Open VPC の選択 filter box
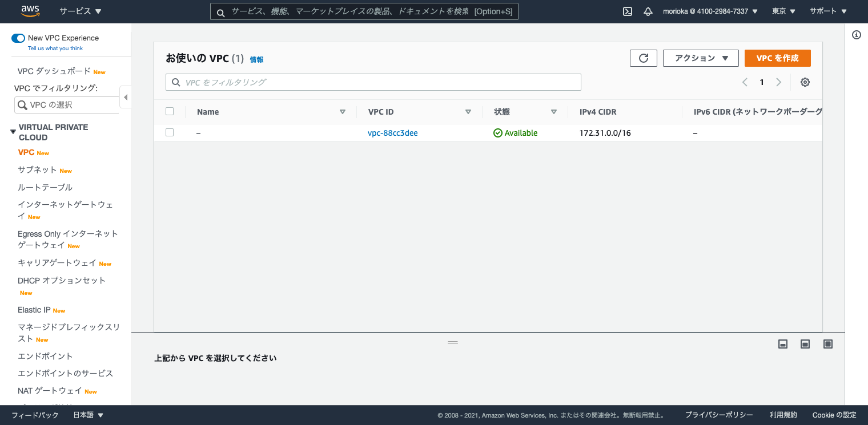 [67, 105]
